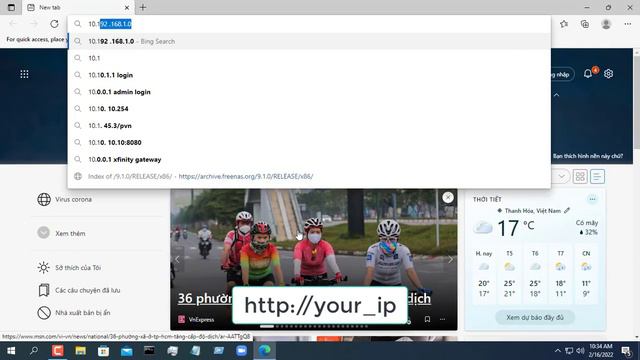This screenshot has width=640, height=360.
Task: Open Nhà xuất bản bị ẩn
Action: (x=82, y=313)
